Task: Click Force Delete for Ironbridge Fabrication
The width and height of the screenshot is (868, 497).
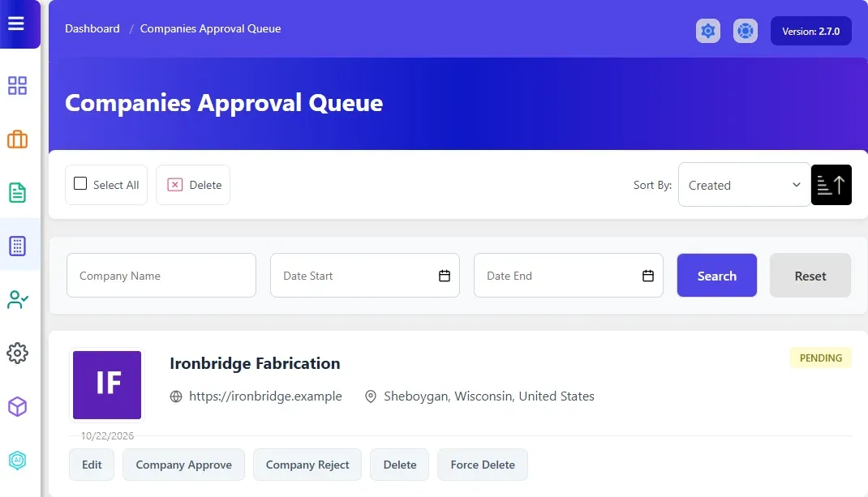Action: pos(482,465)
